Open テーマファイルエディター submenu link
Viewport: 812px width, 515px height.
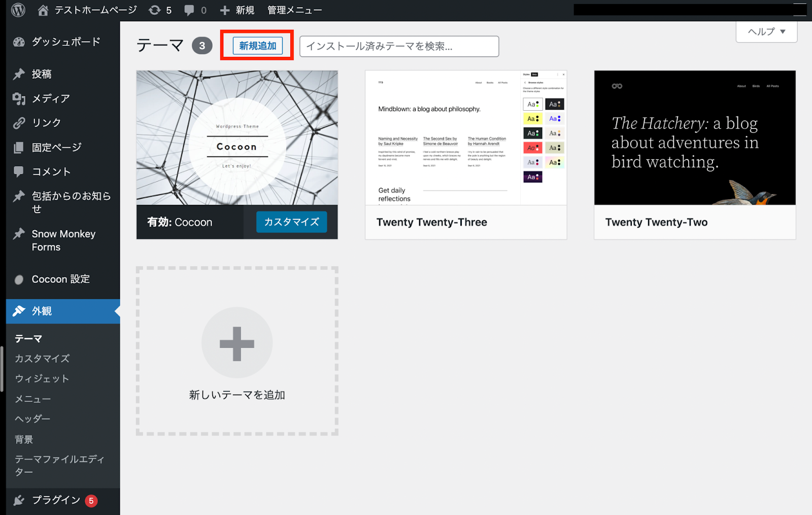(59, 465)
